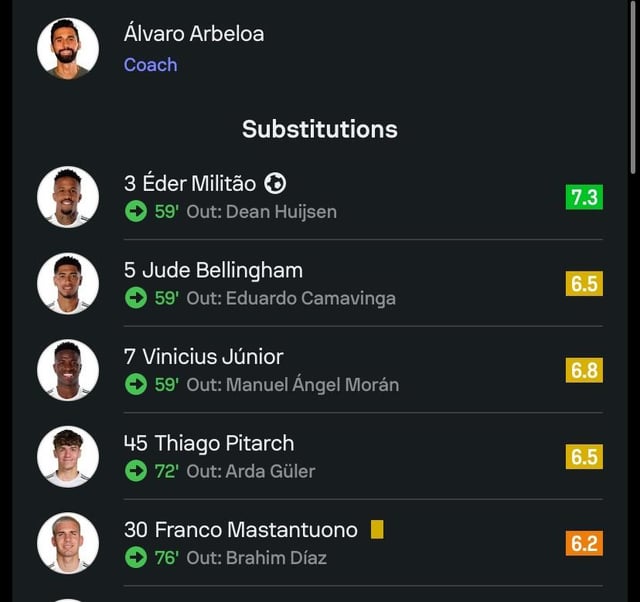This screenshot has width=640, height=602.
Task: Click the 7.3 rating badge for Militão
Action: tap(584, 198)
